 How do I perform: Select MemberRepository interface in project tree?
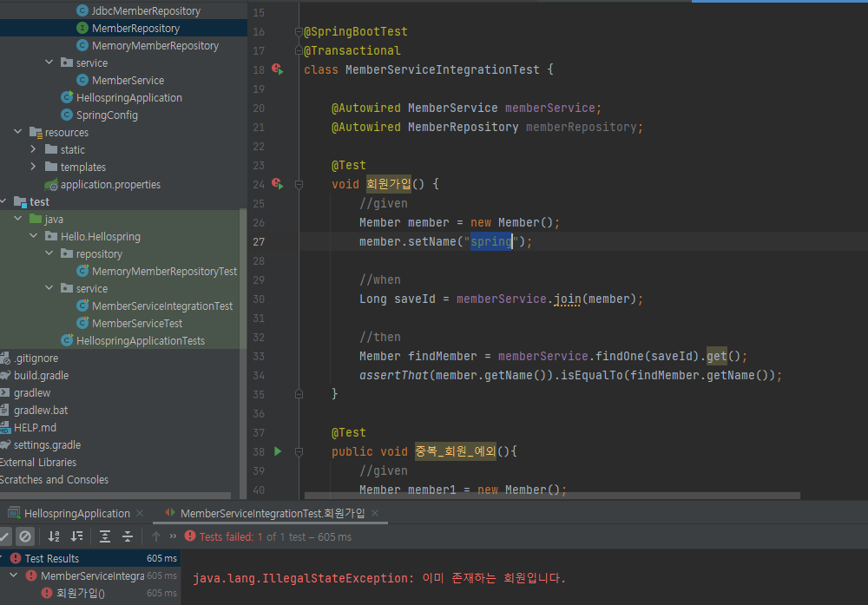128,29
